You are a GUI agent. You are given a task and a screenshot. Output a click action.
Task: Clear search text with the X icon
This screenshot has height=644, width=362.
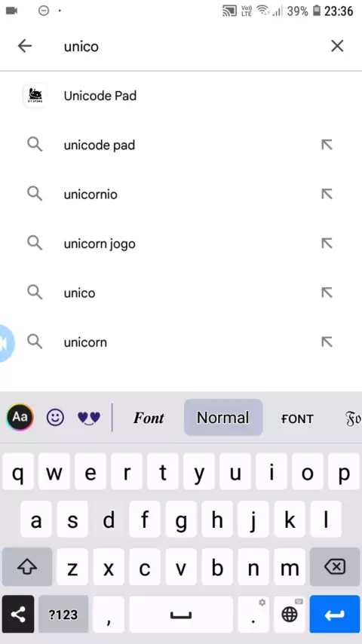pyautogui.click(x=337, y=46)
